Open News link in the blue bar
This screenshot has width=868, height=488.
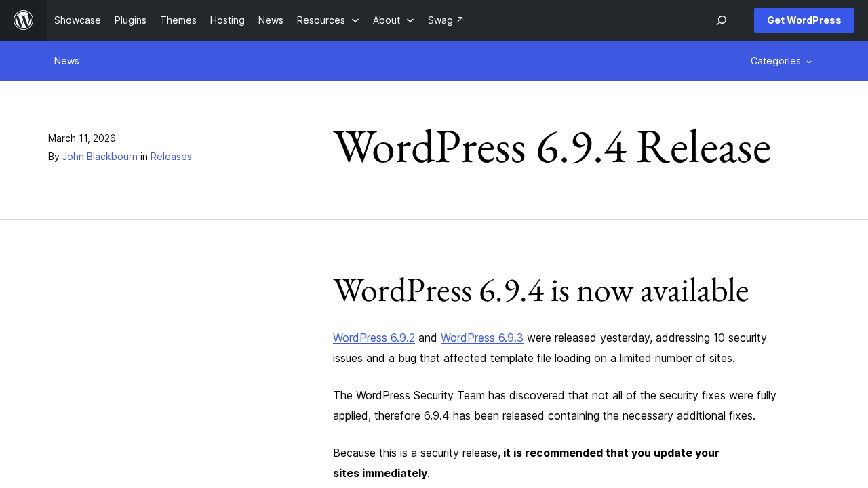[x=66, y=61]
